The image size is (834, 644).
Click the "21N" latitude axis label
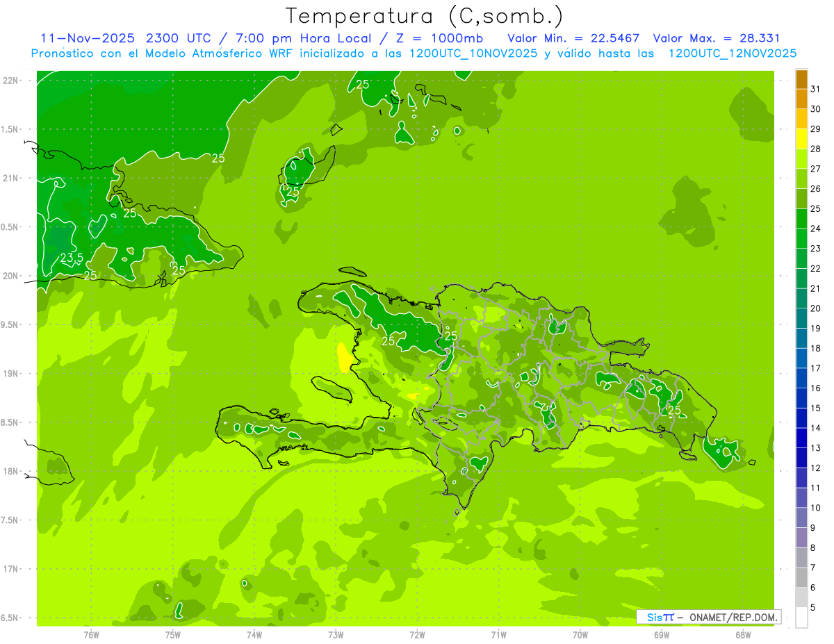coord(10,178)
